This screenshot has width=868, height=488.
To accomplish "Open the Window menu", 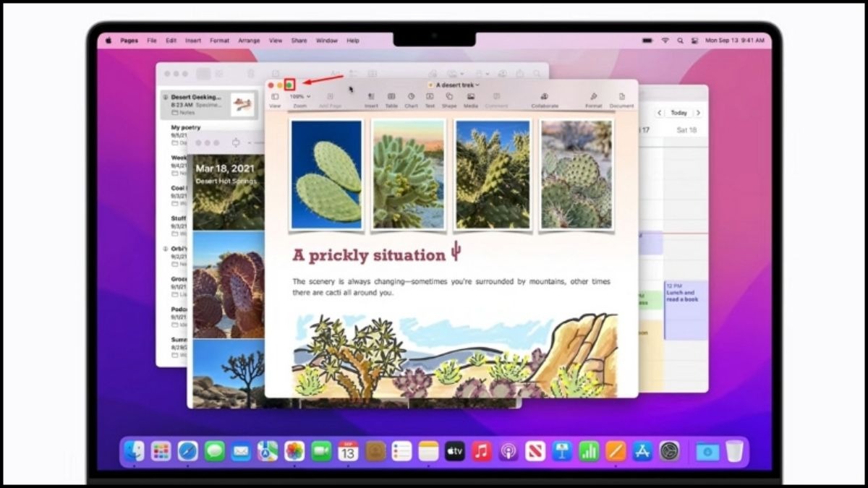I will pyautogui.click(x=326, y=40).
